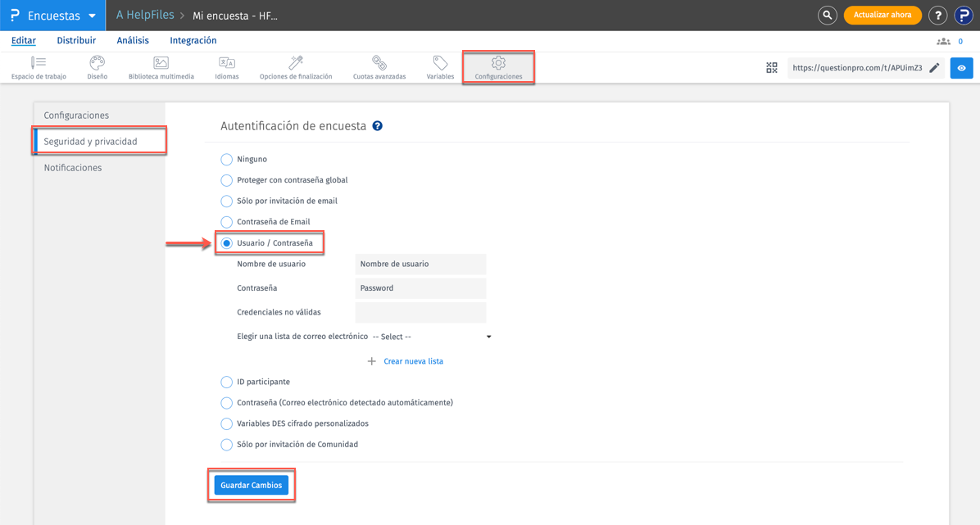
Task: Open the user profile P icon
Action: 963,15
